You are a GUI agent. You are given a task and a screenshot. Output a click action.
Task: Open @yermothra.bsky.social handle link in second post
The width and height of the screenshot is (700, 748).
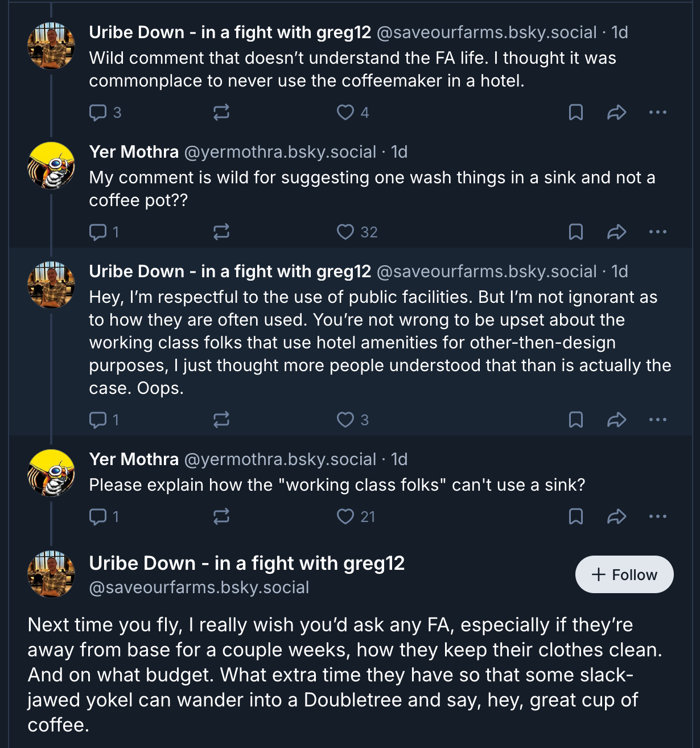[x=280, y=152]
